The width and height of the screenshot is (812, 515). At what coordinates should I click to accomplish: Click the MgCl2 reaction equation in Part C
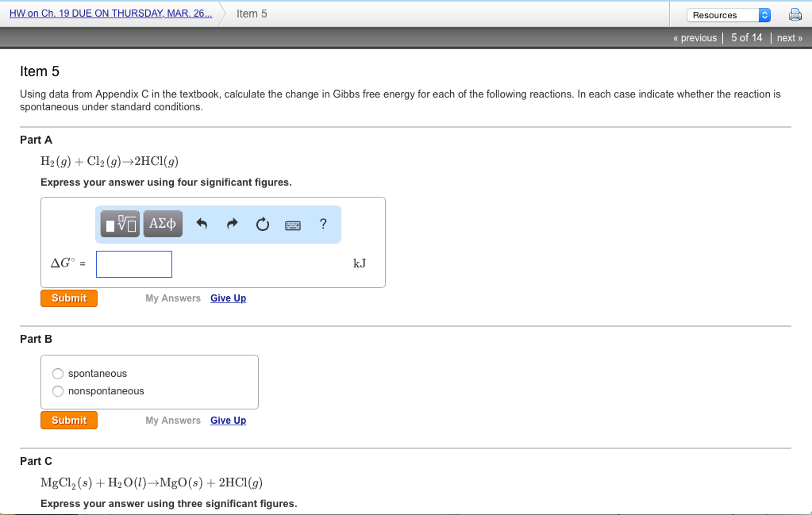click(x=152, y=483)
